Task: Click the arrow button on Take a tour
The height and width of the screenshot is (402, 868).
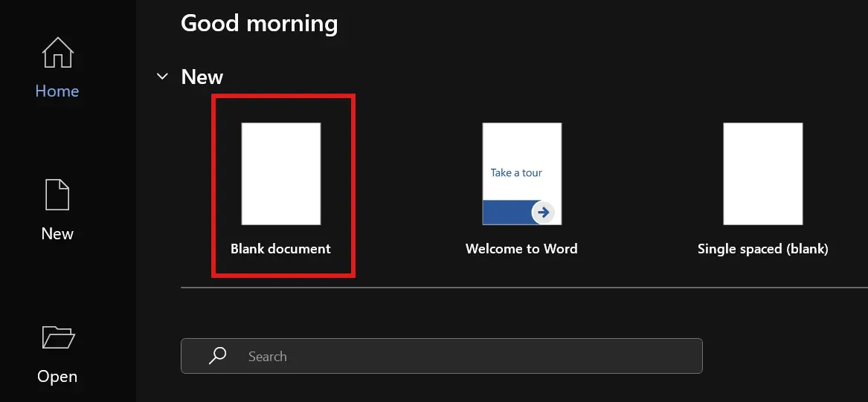Action: (543, 213)
